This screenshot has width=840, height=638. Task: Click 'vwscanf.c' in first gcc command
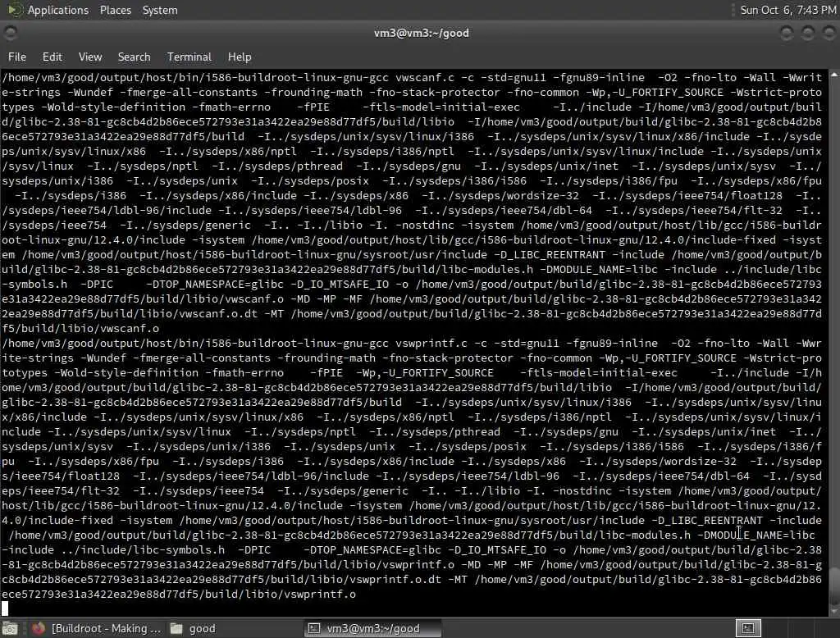coord(425,78)
